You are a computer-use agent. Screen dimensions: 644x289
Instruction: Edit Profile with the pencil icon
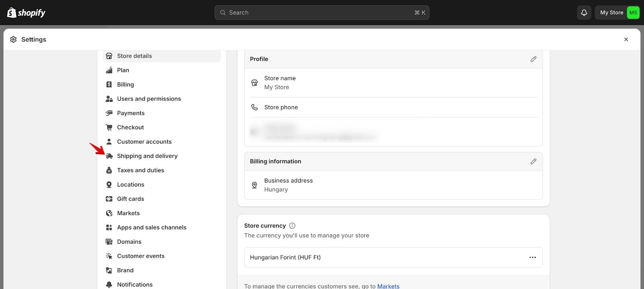click(533, 59)
